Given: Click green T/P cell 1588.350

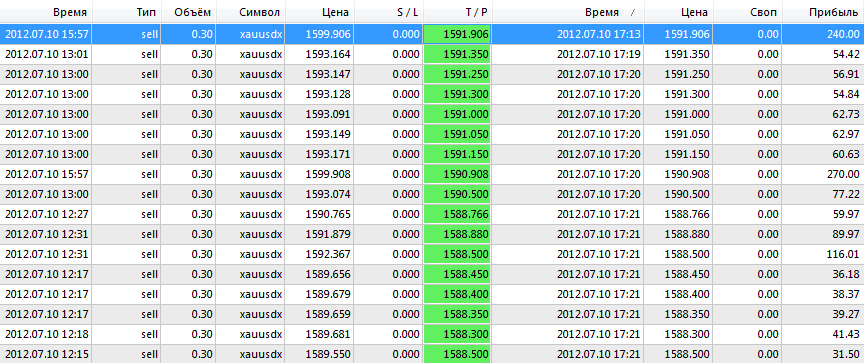Looking at the screenshot, I should (457, 314).
